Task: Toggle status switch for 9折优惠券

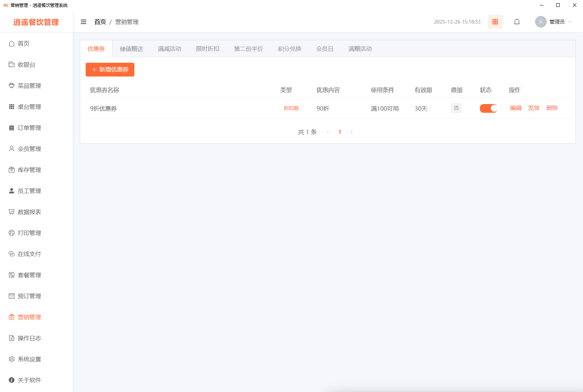Action: [488, 108]
